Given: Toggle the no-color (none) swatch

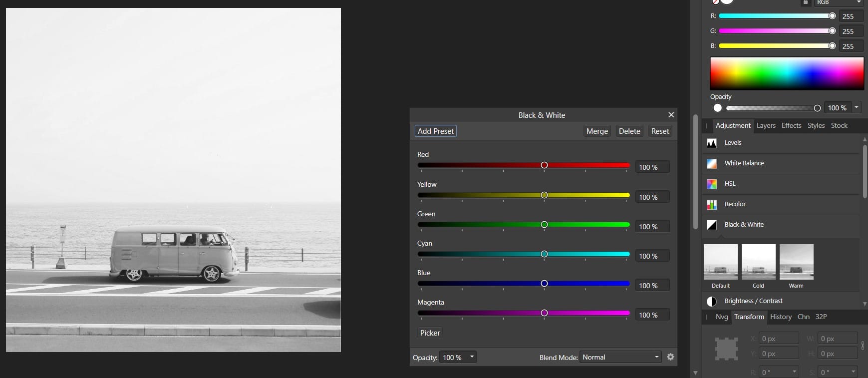Looking at the screenshot, I should pos(715,1).
